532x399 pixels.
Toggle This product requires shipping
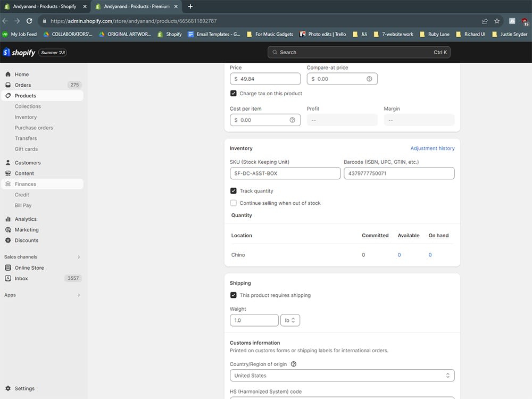[234, 295]
